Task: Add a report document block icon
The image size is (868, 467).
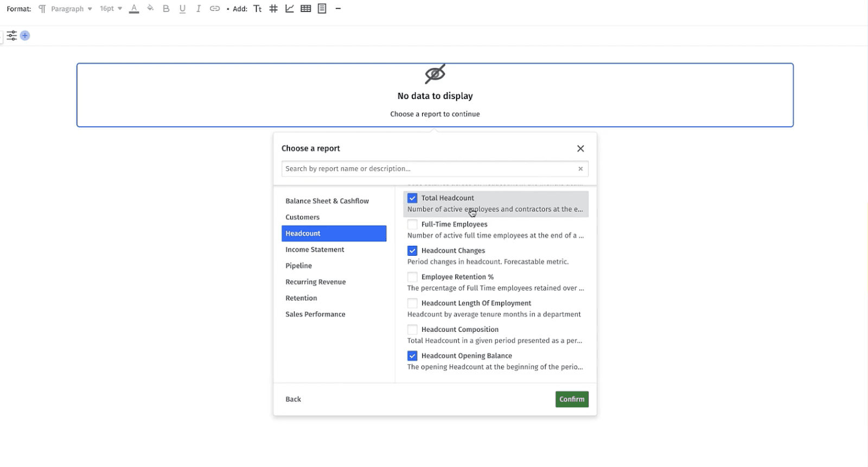Action: coord(322,9)
